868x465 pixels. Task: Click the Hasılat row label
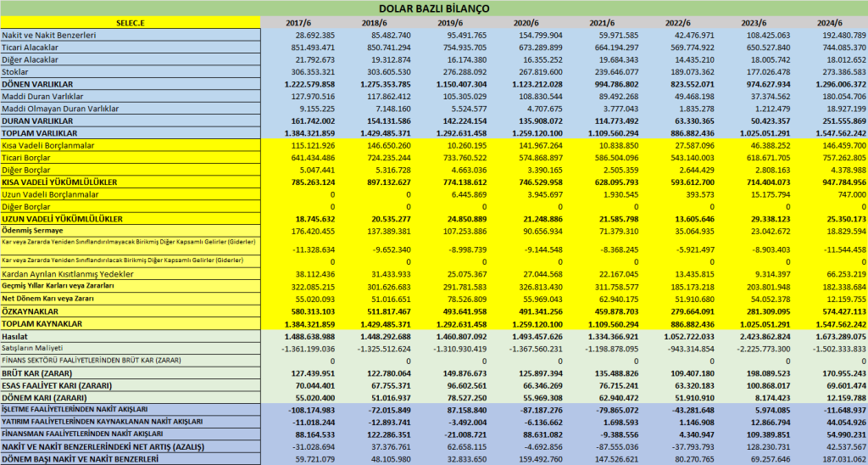point(14,336)
